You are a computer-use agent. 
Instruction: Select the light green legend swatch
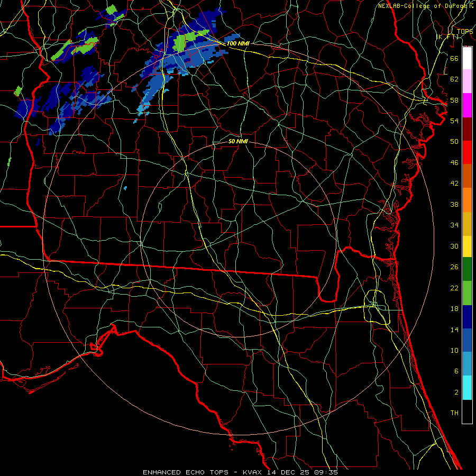click(467, 293)
